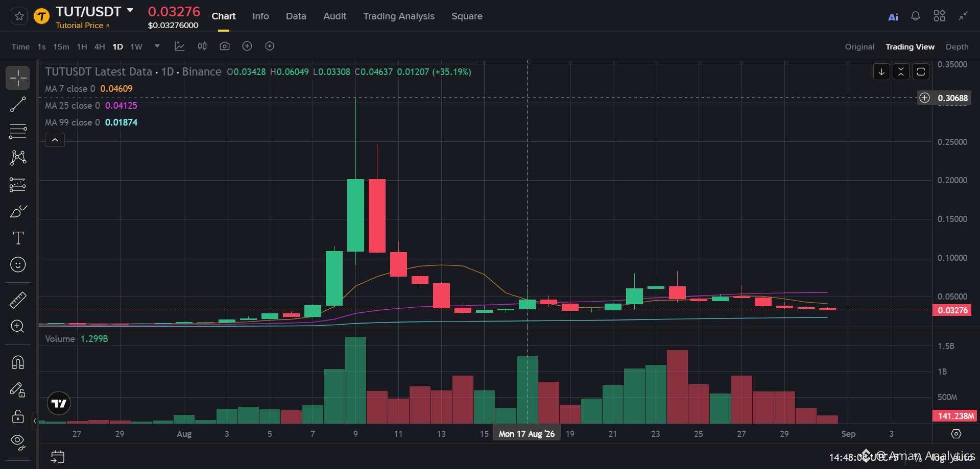
Task: Open the Square tab
Action: click(467, 16)
